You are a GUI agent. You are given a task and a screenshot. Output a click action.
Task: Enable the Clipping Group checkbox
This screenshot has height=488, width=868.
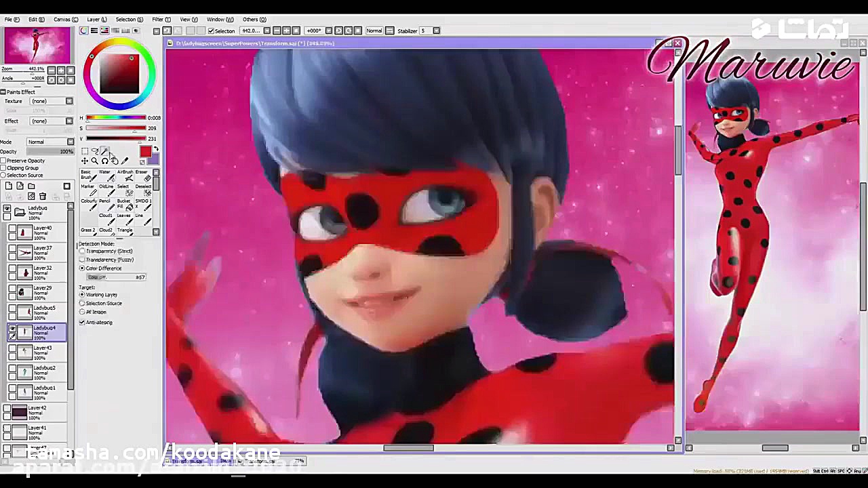[x=3, y=168]
